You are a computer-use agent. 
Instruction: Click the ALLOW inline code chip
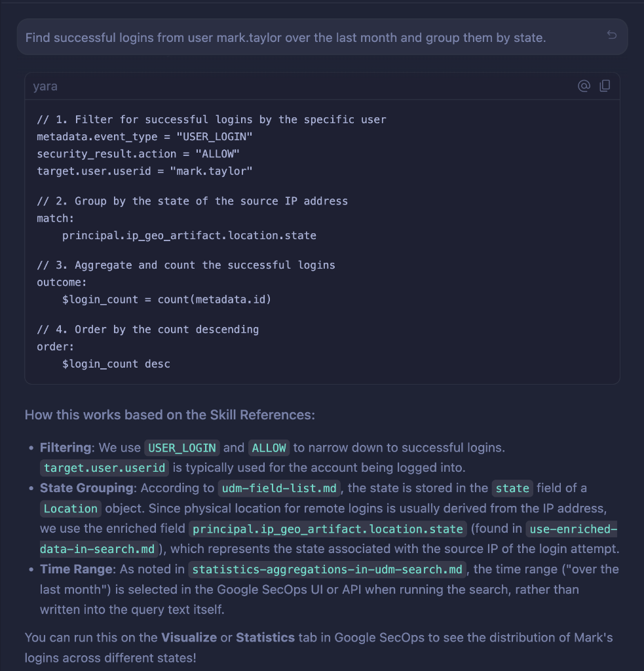[269, 448]
